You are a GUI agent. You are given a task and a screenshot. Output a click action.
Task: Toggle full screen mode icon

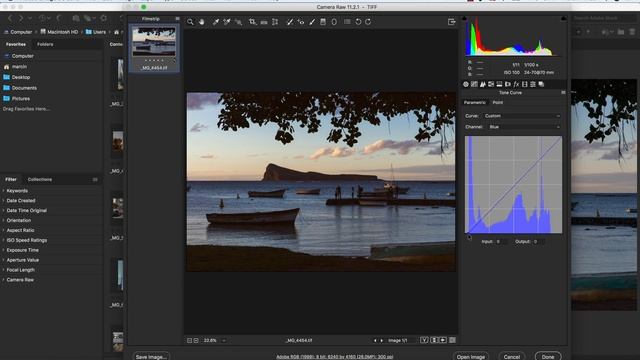451,22
